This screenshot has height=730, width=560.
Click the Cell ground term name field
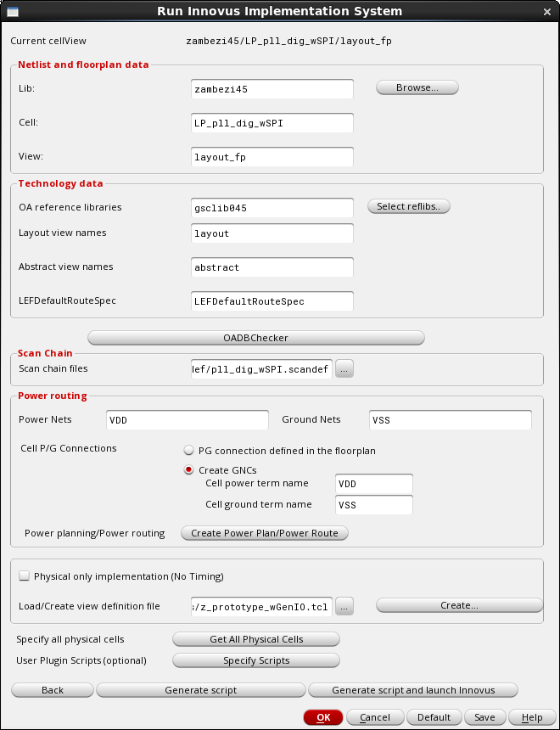coord(374,505)
